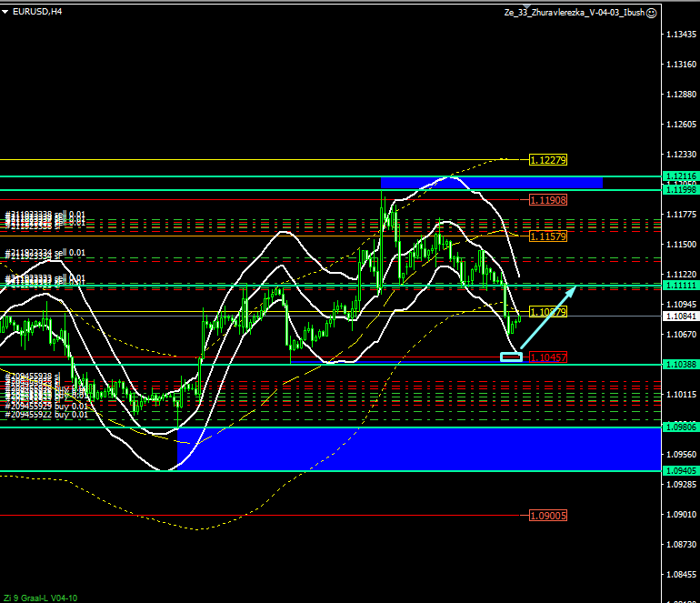Click the 1.10670 value on price scale
This screenshot has height=603, width=700.
pos(681,334)
